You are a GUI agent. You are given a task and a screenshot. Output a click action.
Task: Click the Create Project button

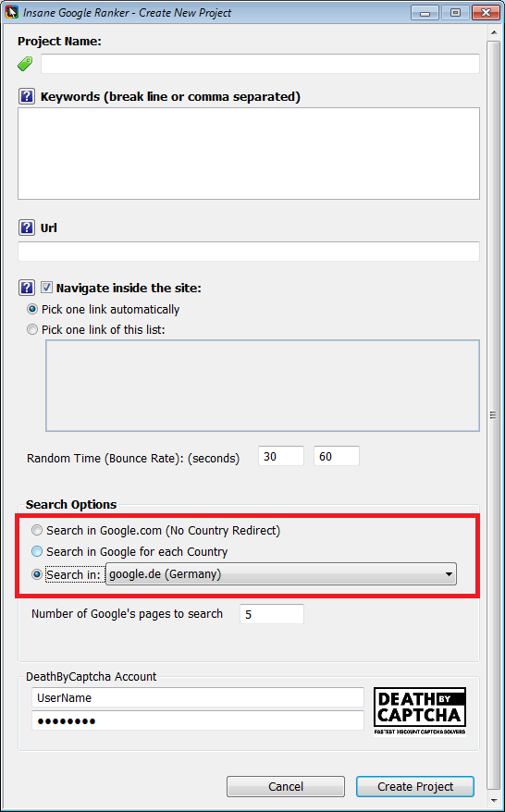tap(415, 787)
